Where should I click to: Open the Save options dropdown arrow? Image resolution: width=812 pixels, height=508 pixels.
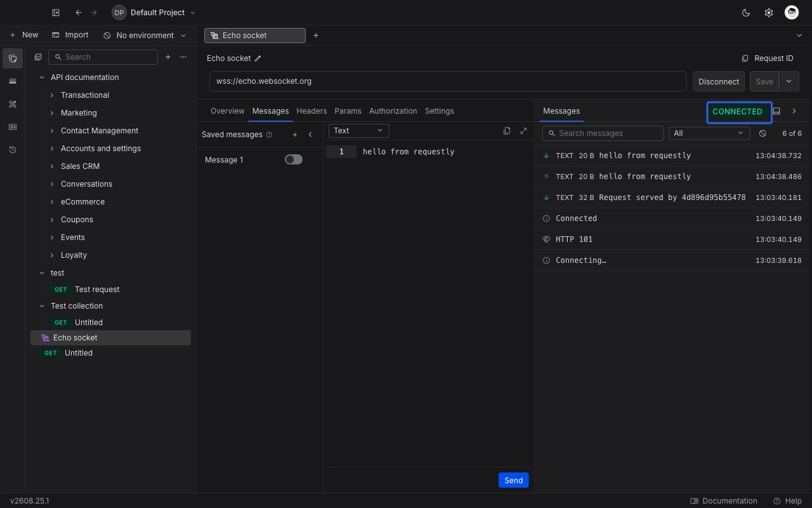click(789, 81)
